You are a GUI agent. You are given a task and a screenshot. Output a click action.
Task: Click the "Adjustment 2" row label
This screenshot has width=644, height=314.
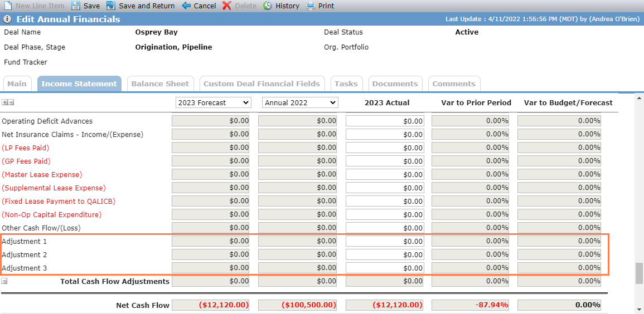[x=24, y=254]
